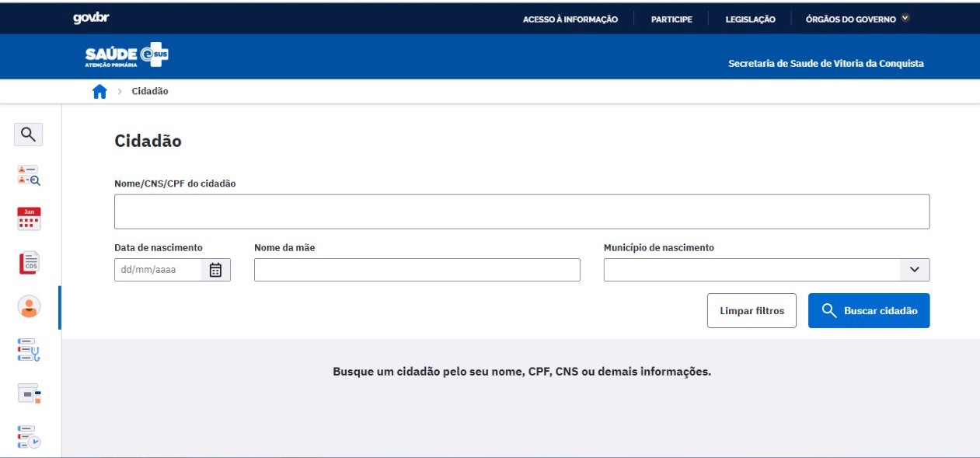The height and width of the screenshot is (458, 980).
Task: Click the Limpar filtros button
Action: point(752,311)
